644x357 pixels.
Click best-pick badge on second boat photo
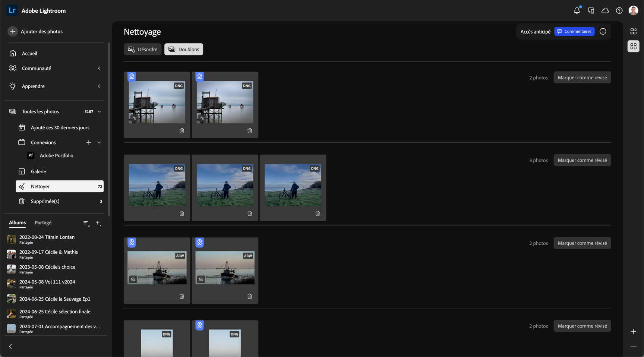click(200, 242)
